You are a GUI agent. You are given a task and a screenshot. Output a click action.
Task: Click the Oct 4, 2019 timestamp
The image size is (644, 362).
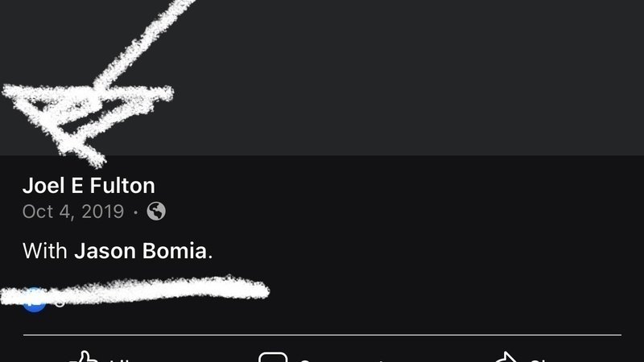73,212
